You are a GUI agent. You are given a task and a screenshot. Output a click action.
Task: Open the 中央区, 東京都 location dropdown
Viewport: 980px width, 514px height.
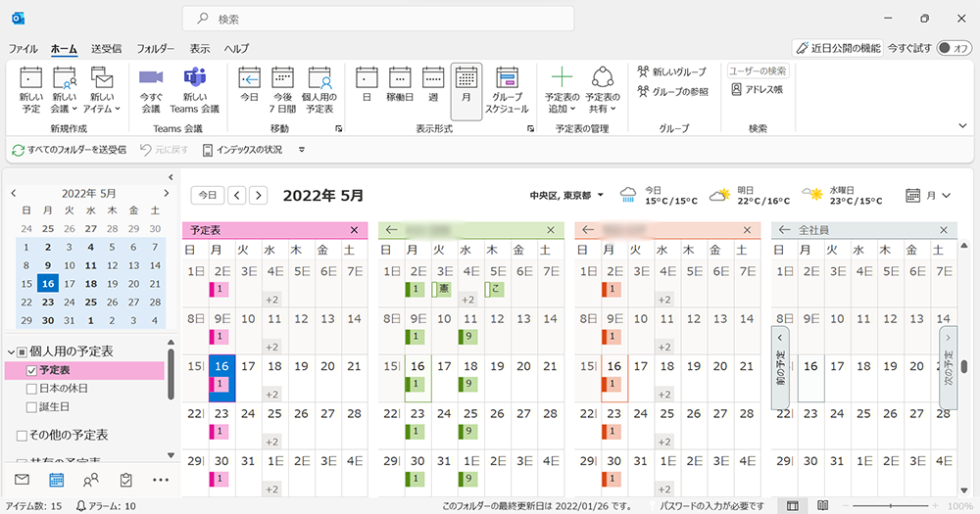[566, 195]
